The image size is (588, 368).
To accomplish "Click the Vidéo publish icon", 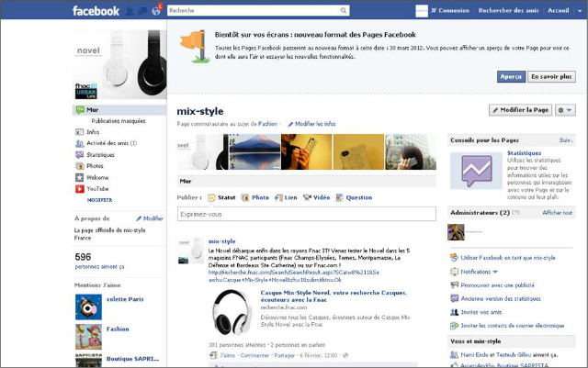I will pyautogui.click(x=307, y=197).
